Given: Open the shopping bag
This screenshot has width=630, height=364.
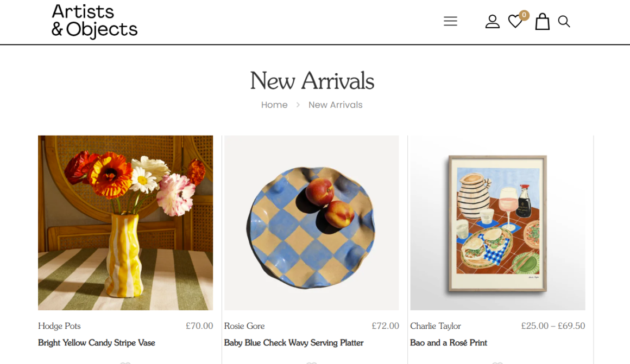Looking at the screenshot, I should tap(542, 22).
